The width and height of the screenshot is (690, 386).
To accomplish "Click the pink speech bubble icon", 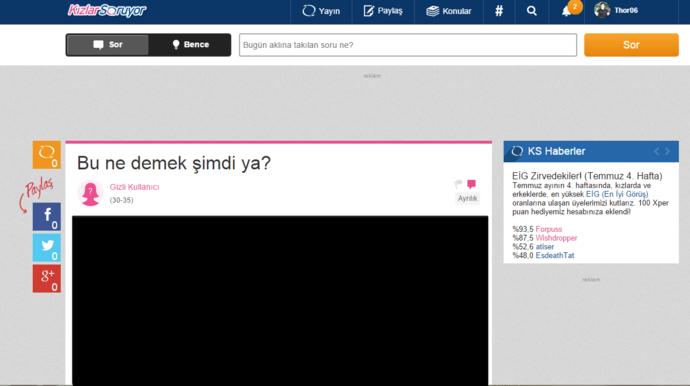I will (x=471, y=184).
